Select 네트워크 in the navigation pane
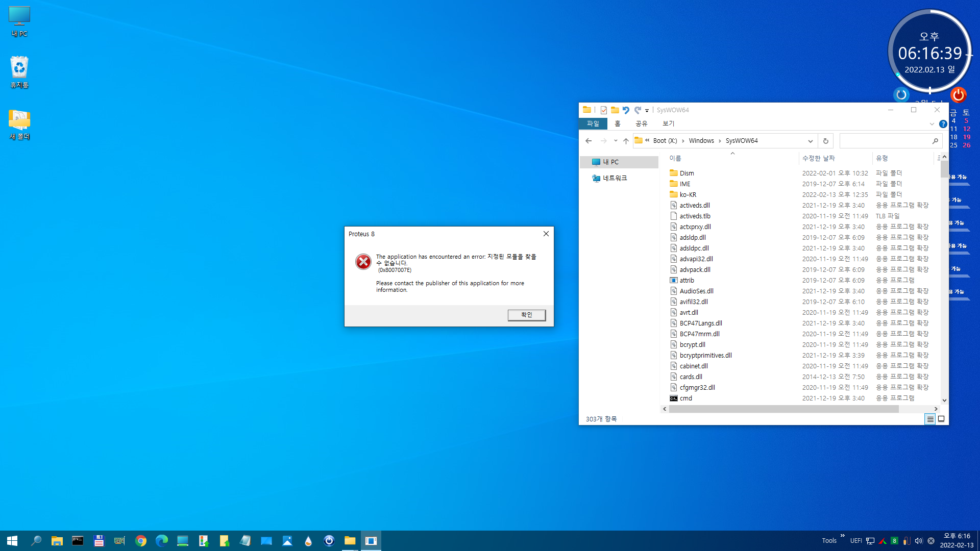 615,178
